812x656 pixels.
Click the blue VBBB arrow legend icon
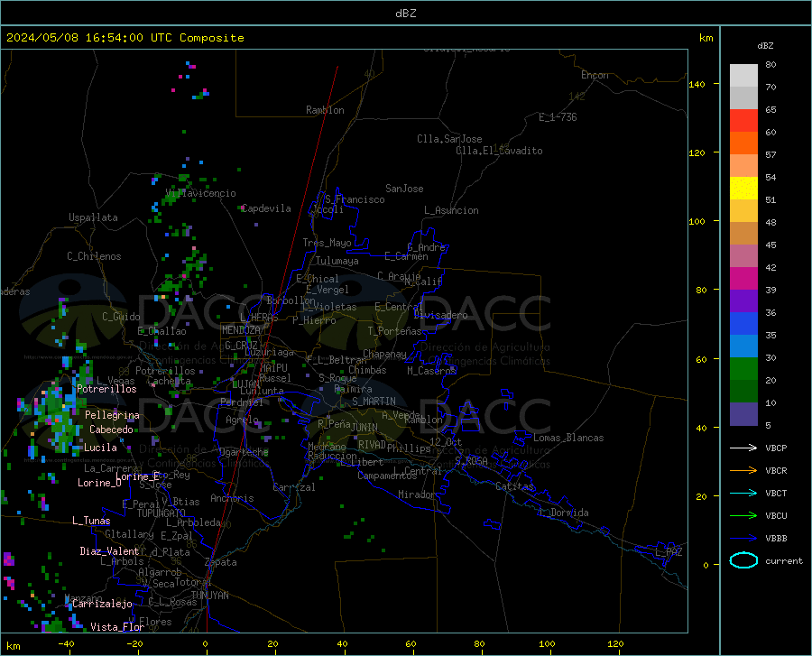pos(743,538)
